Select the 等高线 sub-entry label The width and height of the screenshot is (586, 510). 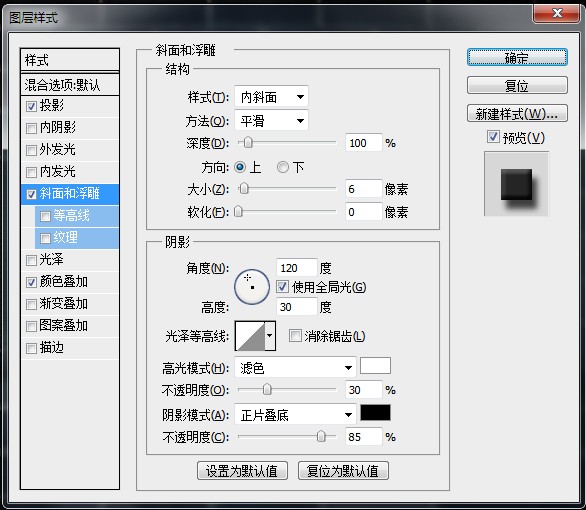pyautogui.click(x=71, y=215)
